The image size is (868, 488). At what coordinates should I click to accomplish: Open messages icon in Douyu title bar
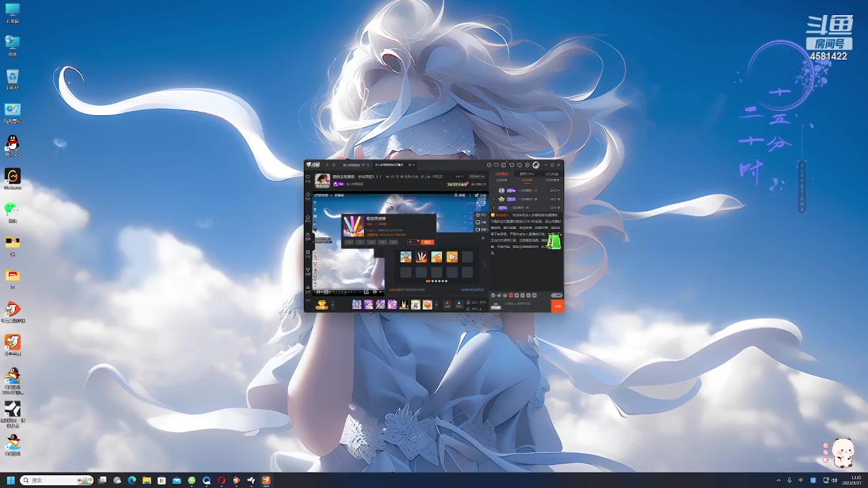pyautogui.click(x=519, y=165)
